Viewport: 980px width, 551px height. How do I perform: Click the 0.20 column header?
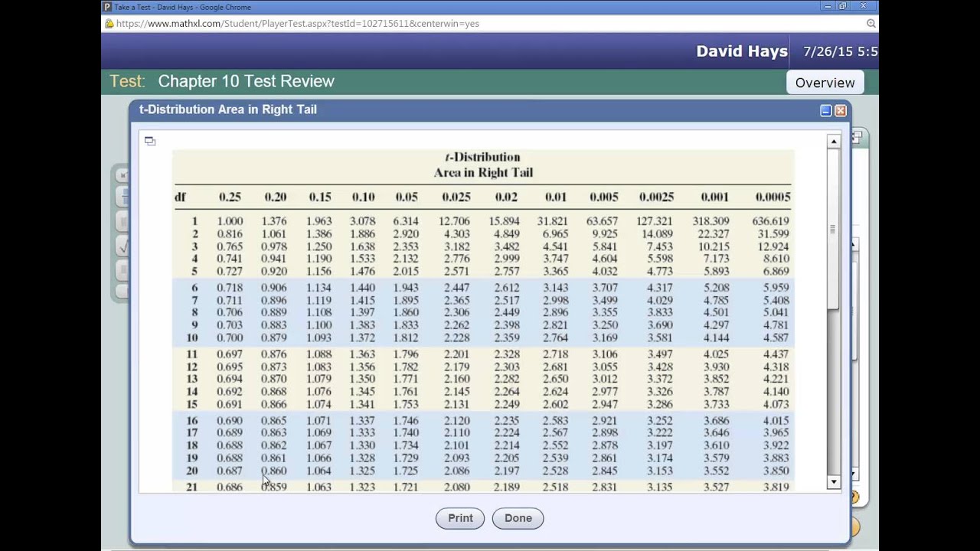point(276,197)
